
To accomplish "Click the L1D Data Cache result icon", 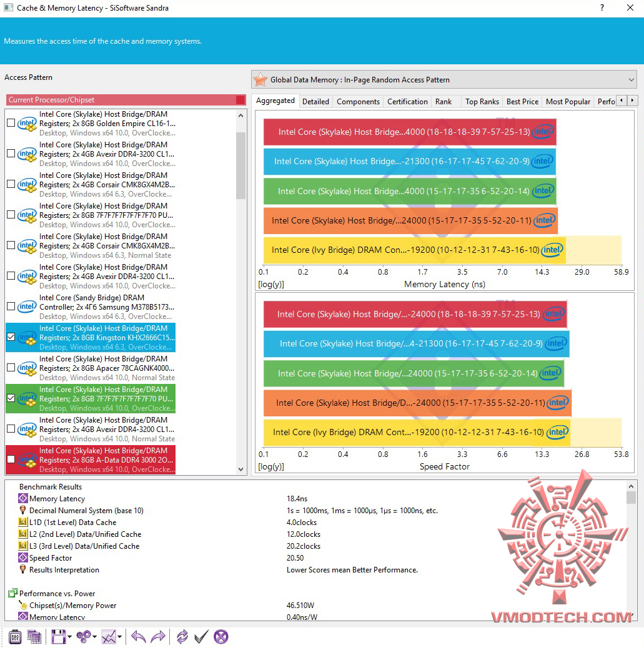I will pyautogui.click(x=22, y=522).
